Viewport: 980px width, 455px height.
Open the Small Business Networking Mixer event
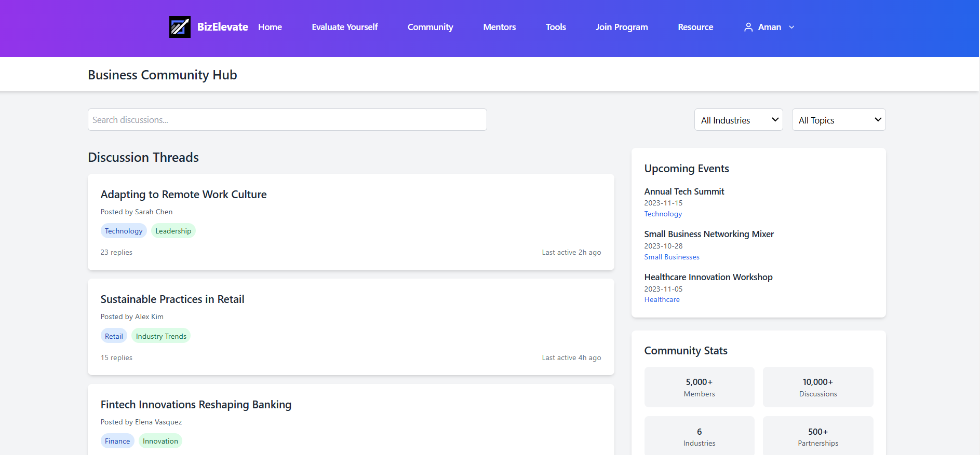(x=709, y=234)
